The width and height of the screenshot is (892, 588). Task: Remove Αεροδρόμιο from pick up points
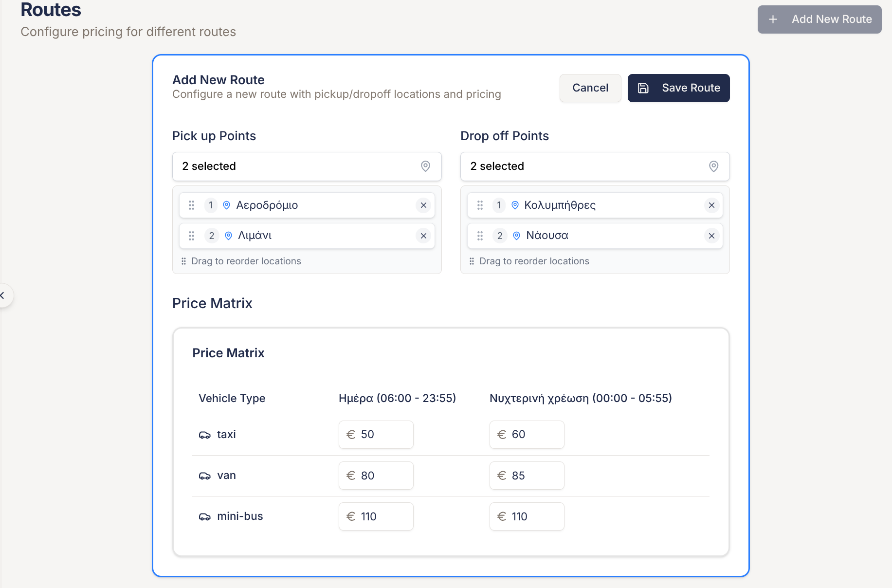coord(423,205)
